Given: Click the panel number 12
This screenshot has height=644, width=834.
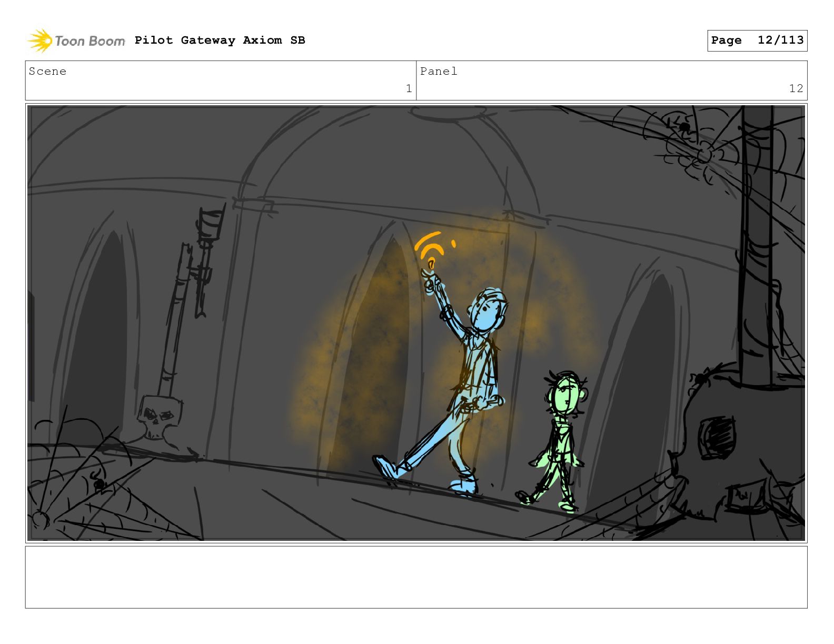Looking at the screenshot, I should 796,88.
